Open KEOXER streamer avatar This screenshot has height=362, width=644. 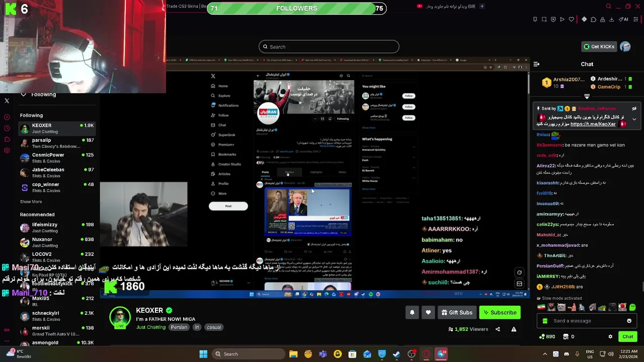tap(120, 318)
